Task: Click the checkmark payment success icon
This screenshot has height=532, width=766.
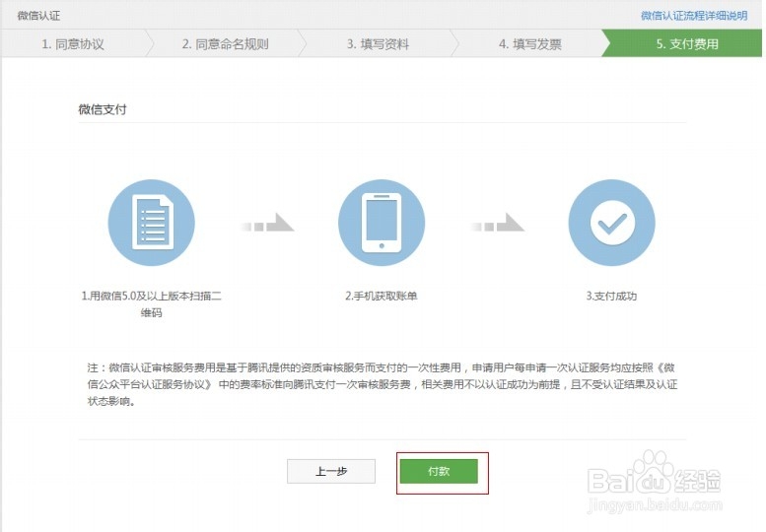Action: coord(611,223)
